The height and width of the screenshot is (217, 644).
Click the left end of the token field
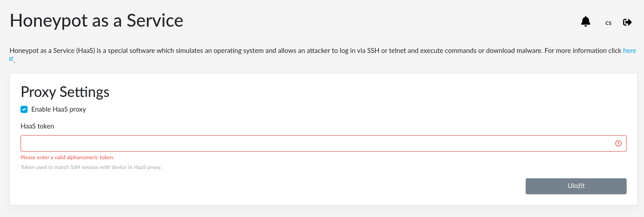coord(31,143)
